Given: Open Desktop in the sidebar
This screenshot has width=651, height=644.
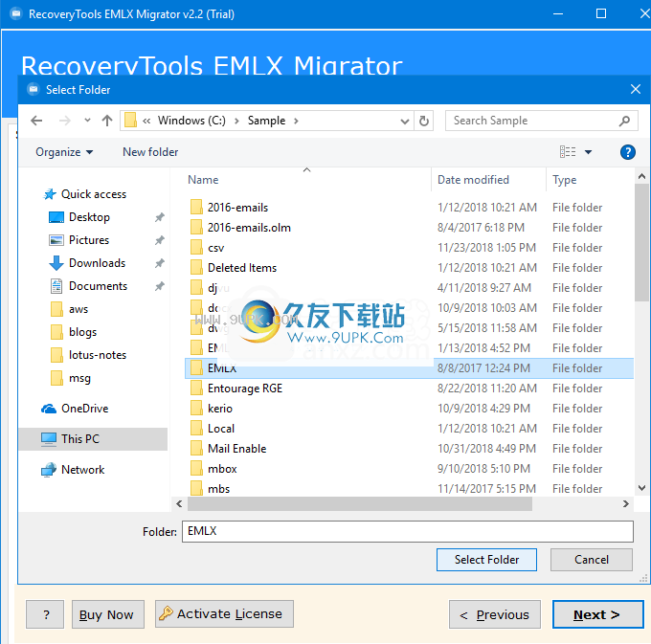Looking at the screenshot, I should pyautogui.click(x=89, y=217).
